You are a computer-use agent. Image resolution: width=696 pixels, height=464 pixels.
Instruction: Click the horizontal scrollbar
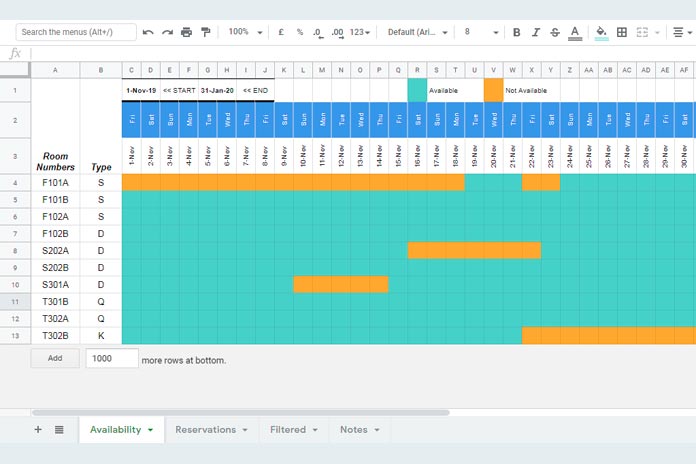pyautogui.click(x=241, y=412)
